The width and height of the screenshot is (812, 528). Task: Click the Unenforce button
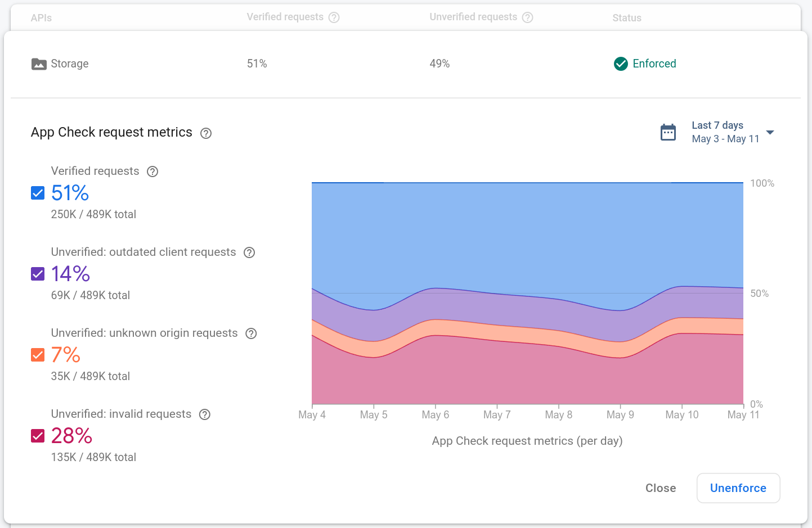pos(738,488)
